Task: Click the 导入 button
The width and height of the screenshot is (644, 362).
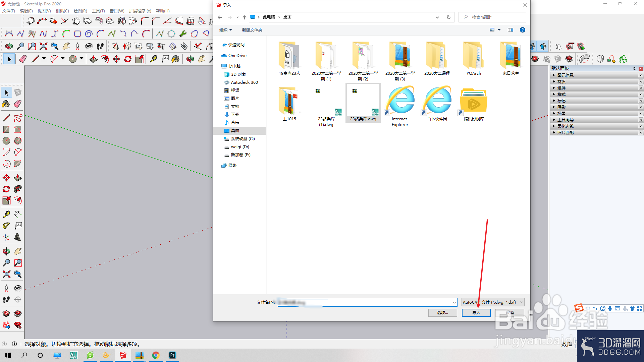Action: pyautogui.click(x=476, y=313)
